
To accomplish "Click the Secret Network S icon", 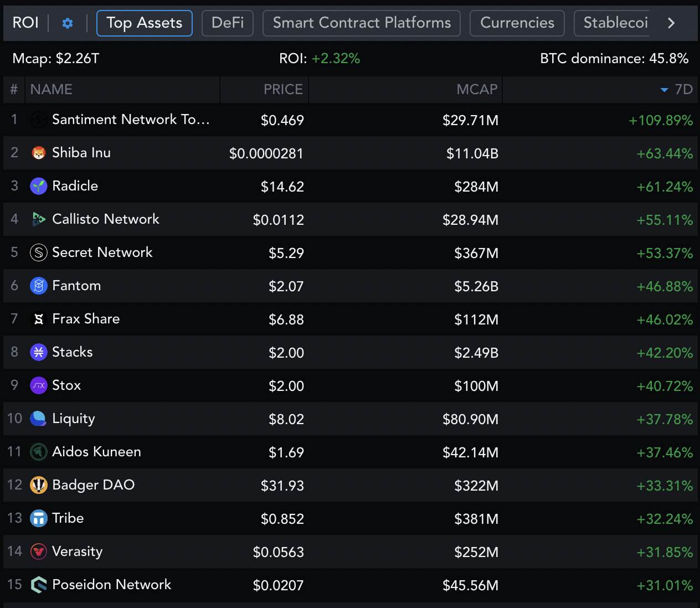I will (x=38, y=253).
